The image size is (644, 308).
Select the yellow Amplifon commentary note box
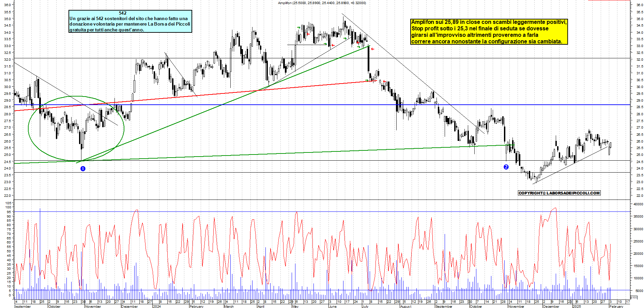[489, 32]
